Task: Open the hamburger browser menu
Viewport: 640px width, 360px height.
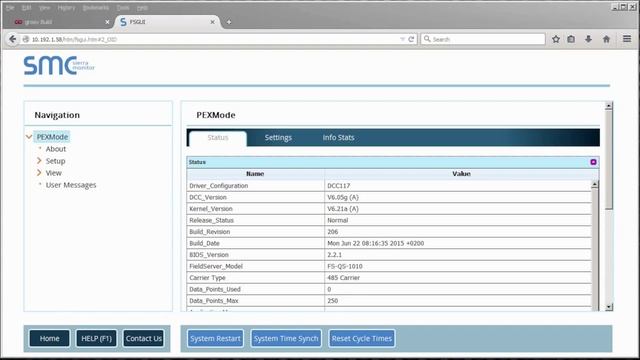Action: tap(627, 39)
